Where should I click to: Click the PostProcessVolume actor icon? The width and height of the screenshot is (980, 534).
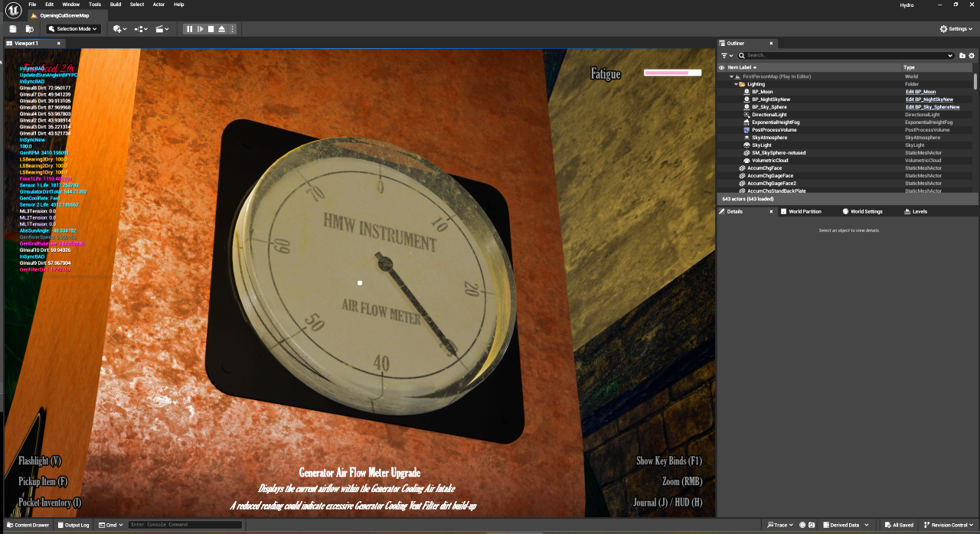(746, 130)
